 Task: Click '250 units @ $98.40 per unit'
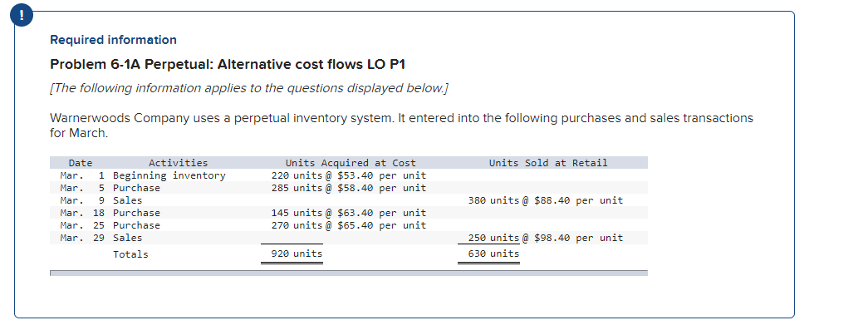[x=546, y=238]
